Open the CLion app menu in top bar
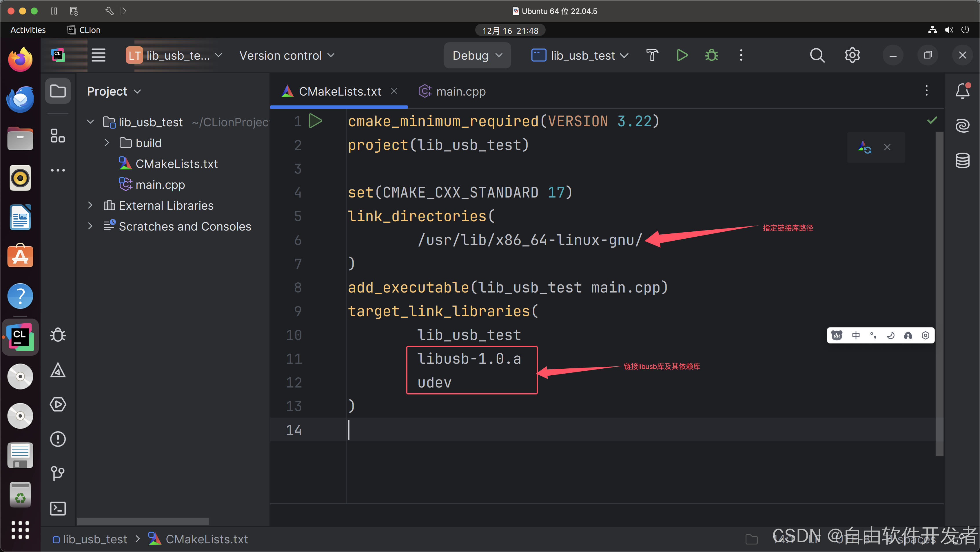This screenshot has height=552, width=980. click(84, 30)
